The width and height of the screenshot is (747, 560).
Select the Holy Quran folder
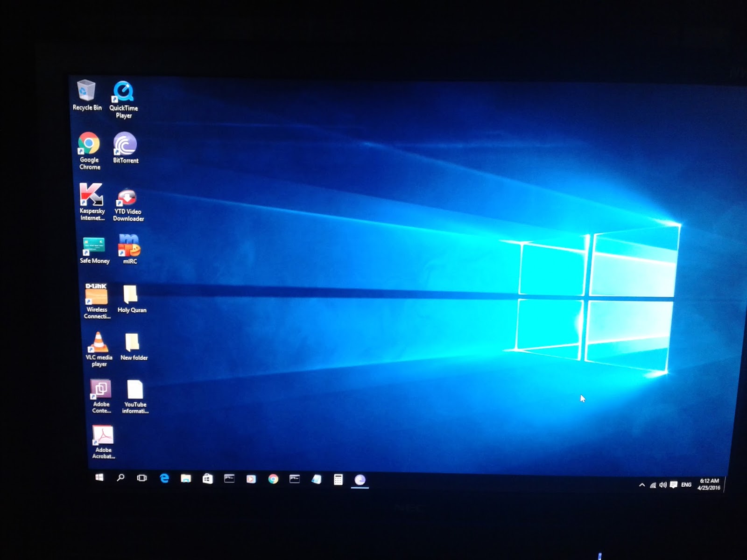(x=132, y=299)
